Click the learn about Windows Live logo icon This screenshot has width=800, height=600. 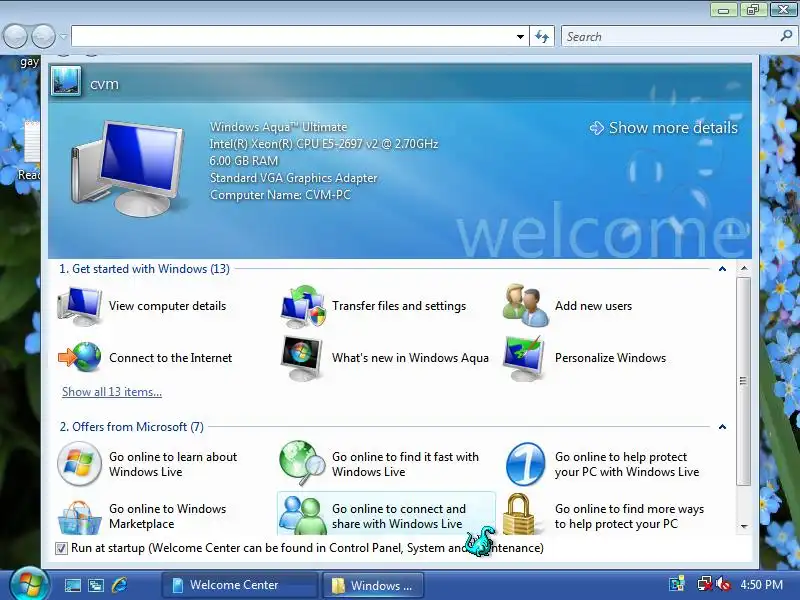pyautogui.click(x=79, y=464)
